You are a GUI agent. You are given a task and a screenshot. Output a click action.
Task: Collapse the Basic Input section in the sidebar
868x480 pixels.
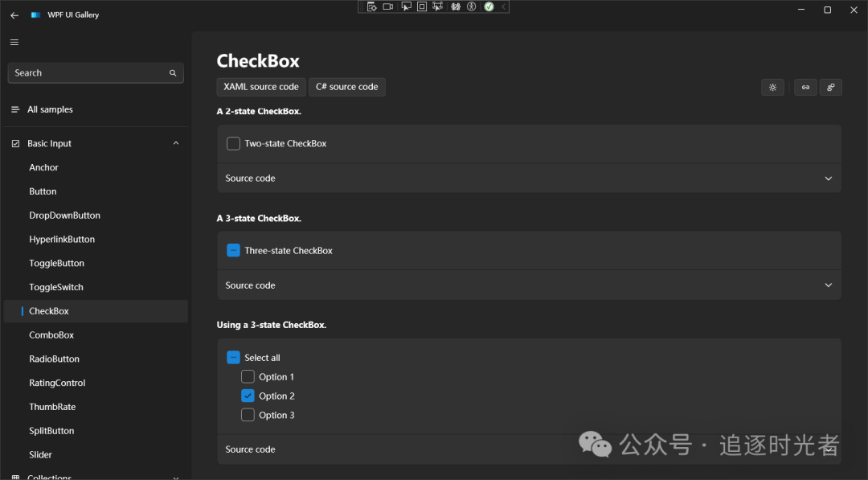click(175, 142)
